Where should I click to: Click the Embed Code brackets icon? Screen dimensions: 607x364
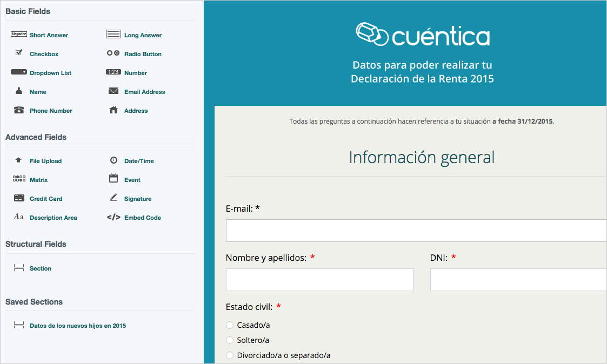pos(114,218)
